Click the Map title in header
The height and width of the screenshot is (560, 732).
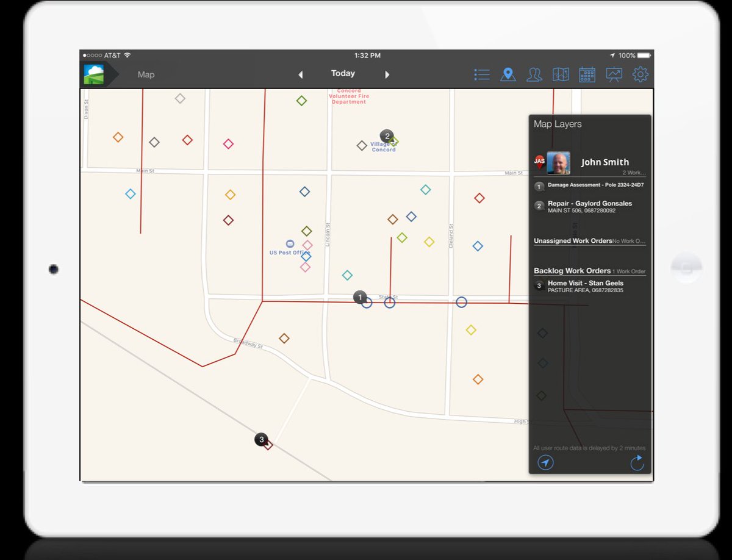pos(146,74)
